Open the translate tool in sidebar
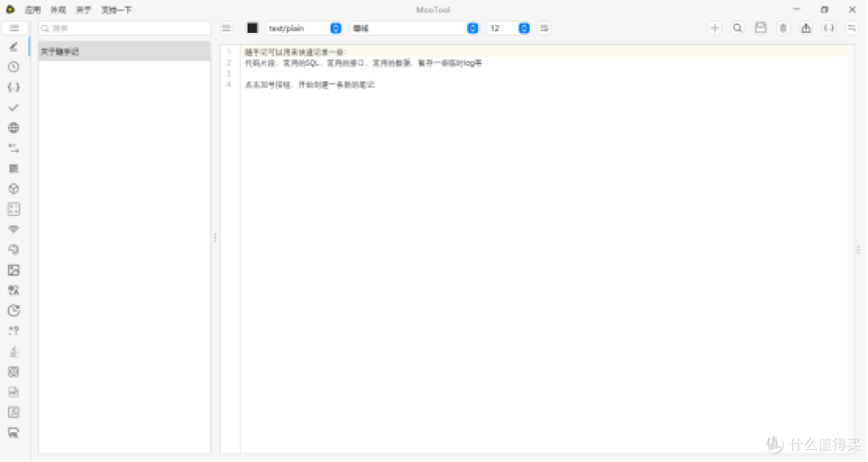 click(x=14, y=290)
